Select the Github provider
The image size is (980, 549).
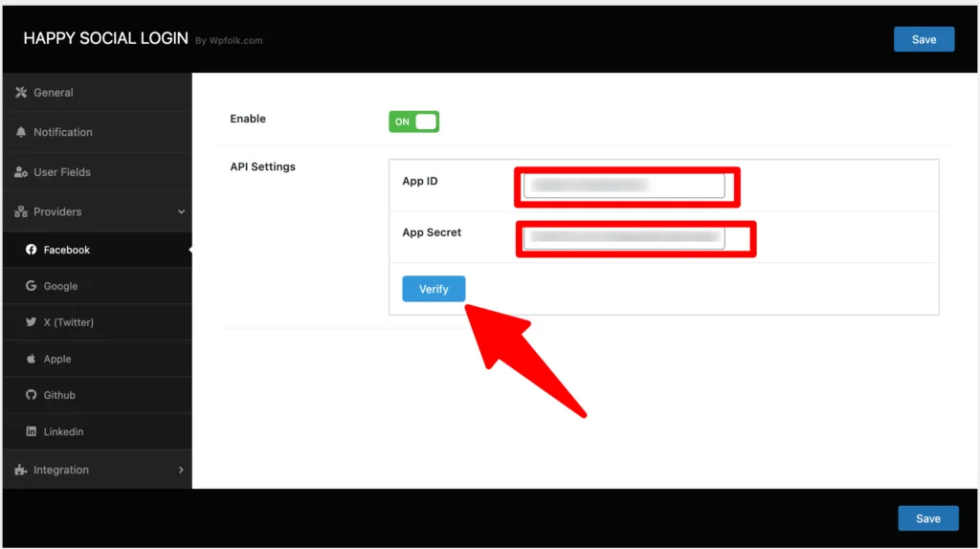(x=98, y=395)
